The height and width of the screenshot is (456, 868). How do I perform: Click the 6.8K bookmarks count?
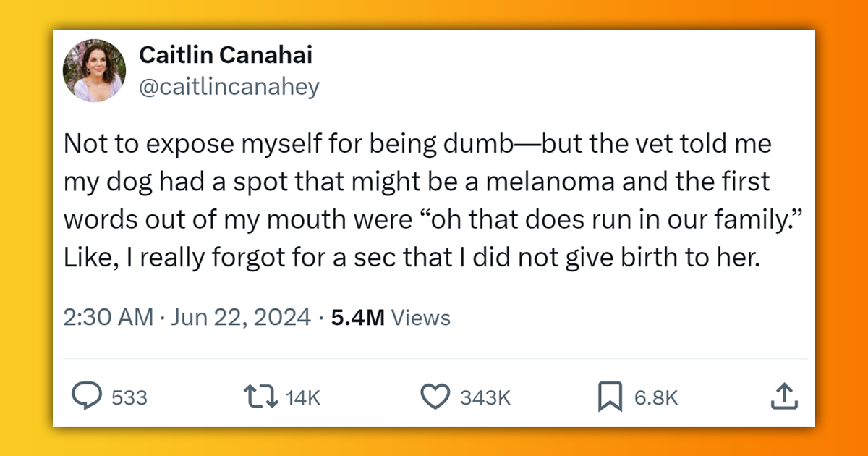coord(656,397)
